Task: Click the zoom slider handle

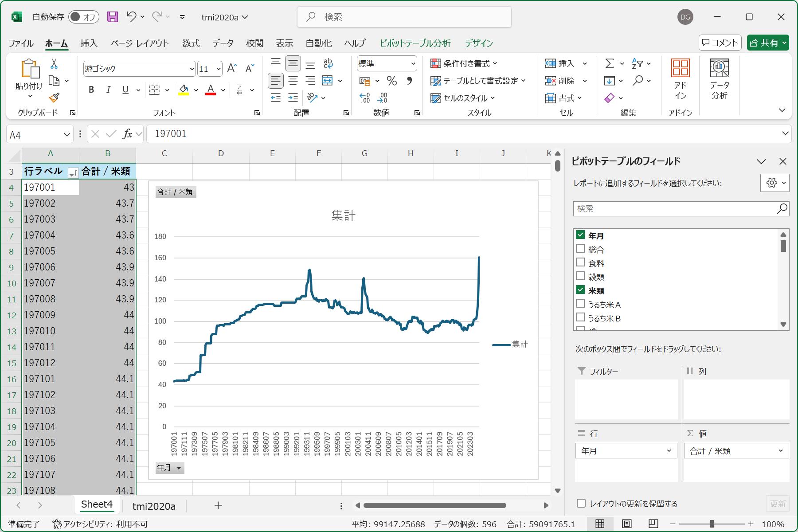Action: pos(712,524)
